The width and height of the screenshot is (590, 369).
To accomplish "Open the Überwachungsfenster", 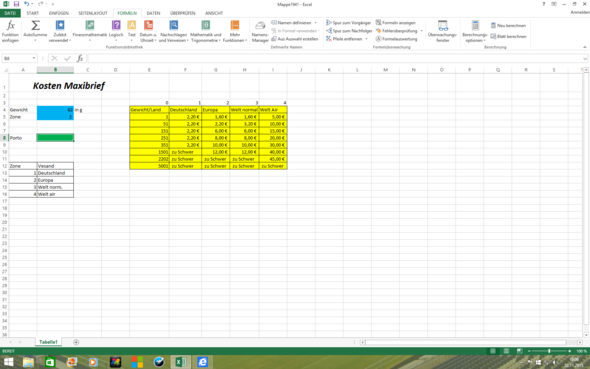I will coord(442,31).
